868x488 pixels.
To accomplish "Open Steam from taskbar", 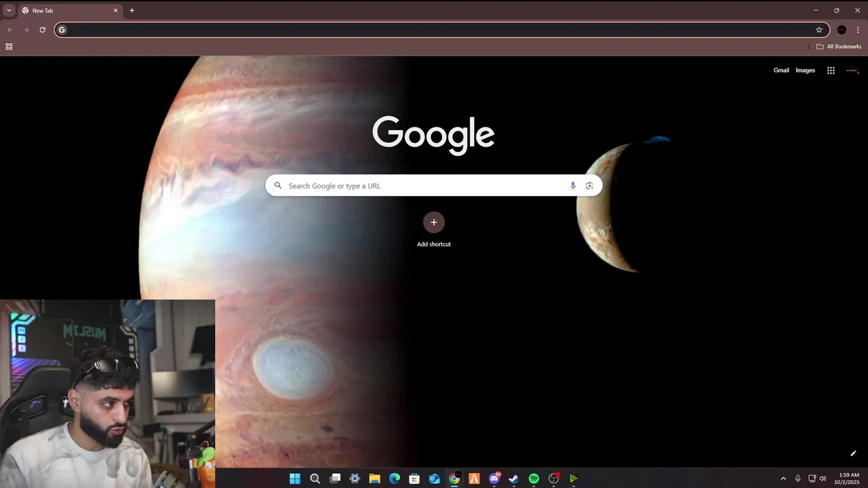I will coord(514,479).
